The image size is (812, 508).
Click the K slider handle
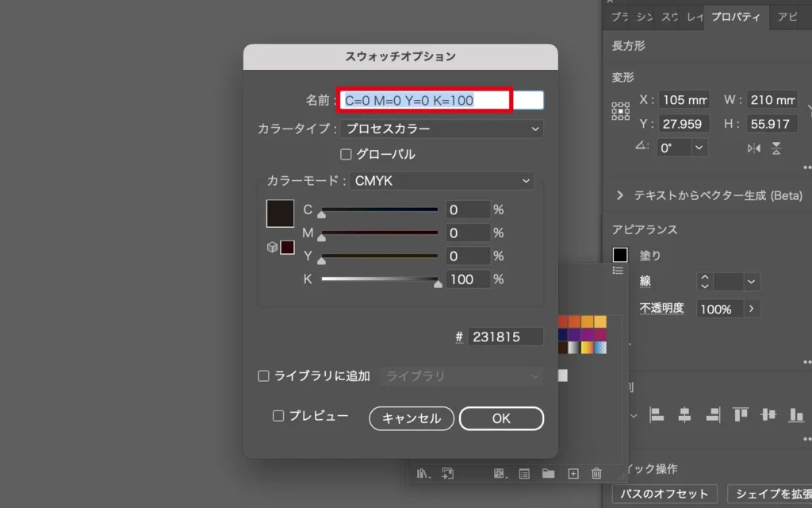pos(437,283)
